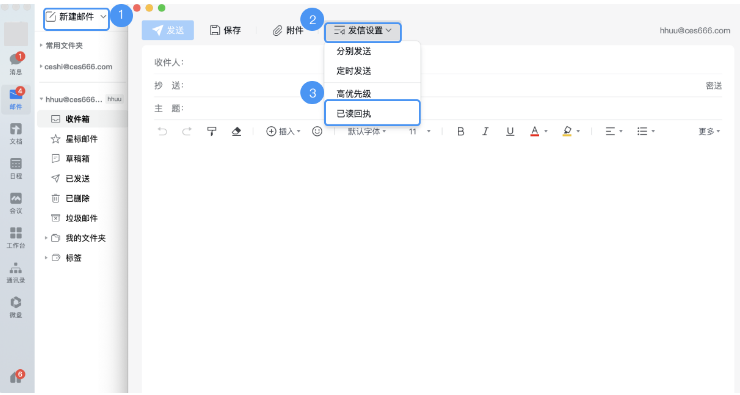Open the 微盘 drive sidebar icon
Viewport: 740px width, 395px height.
16,307
